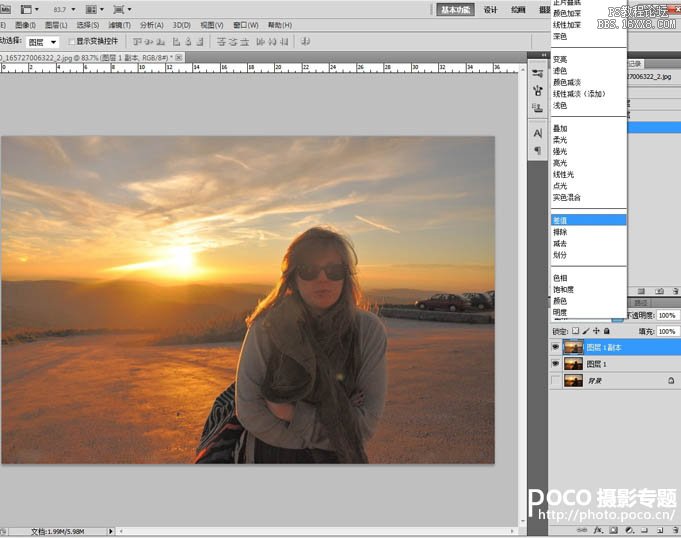This screenshot has width=681, height=538.
Task: Click the 填充 fill value field
Action: [x=668, y=331]
